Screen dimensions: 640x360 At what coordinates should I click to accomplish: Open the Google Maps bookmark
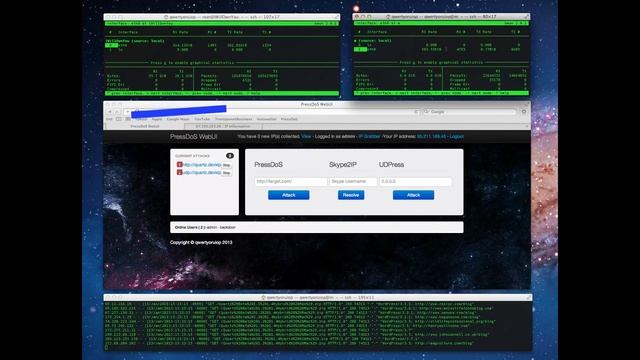(178, 119)
